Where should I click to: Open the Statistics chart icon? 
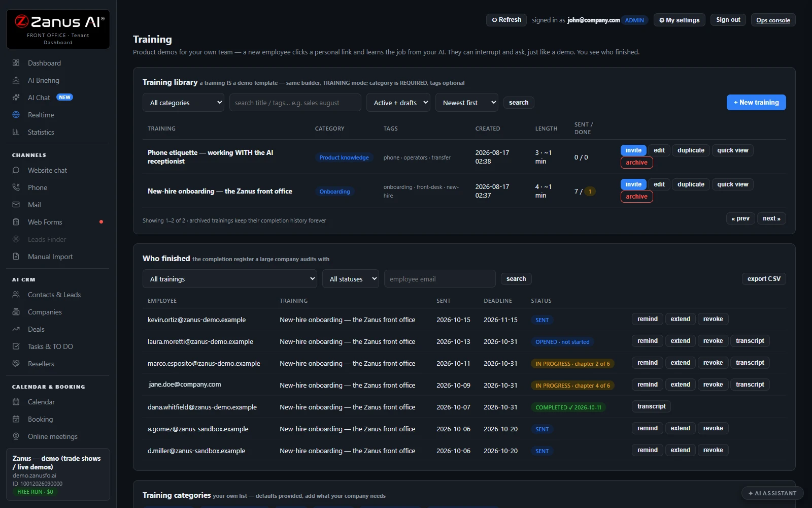[16, 132]
